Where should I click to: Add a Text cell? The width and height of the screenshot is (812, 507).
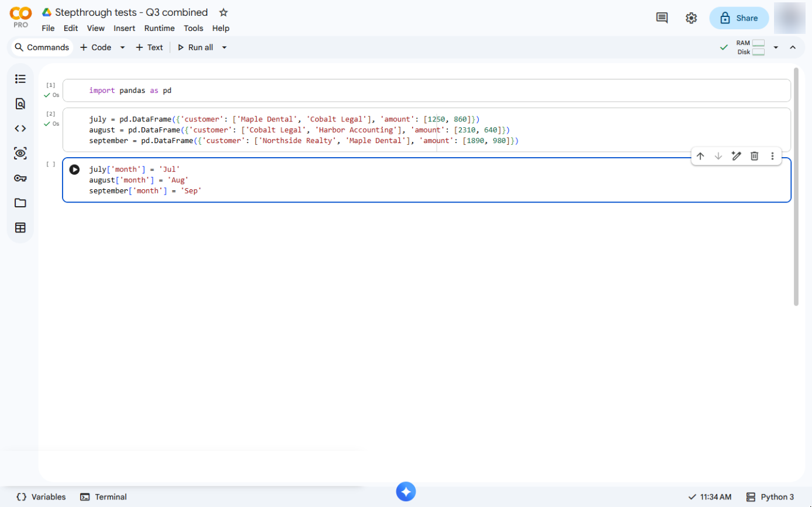tap(149, 47)
